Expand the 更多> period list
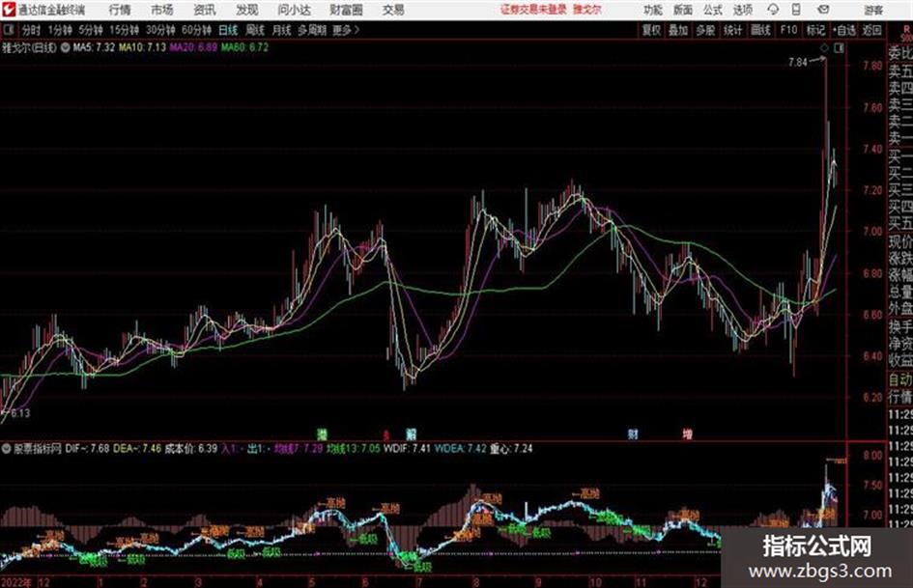The height and width of the screenshot is (588, 913). coord(346,30)
